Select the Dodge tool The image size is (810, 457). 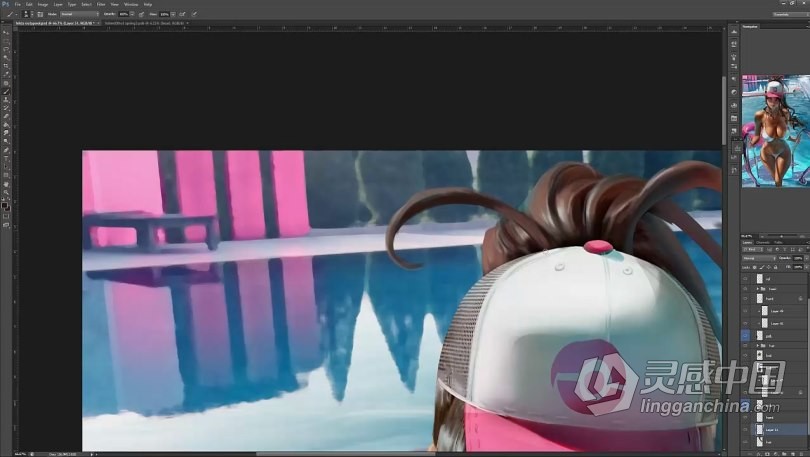pos(6,141)
